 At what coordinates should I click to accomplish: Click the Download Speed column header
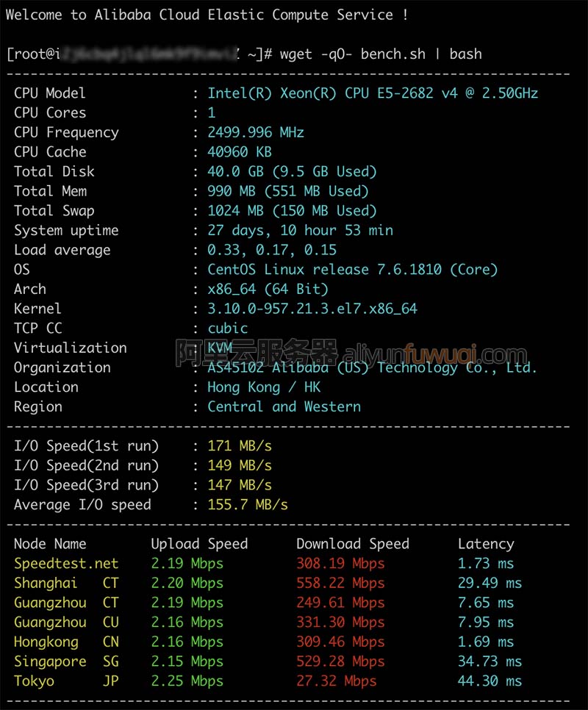point(353,544)
